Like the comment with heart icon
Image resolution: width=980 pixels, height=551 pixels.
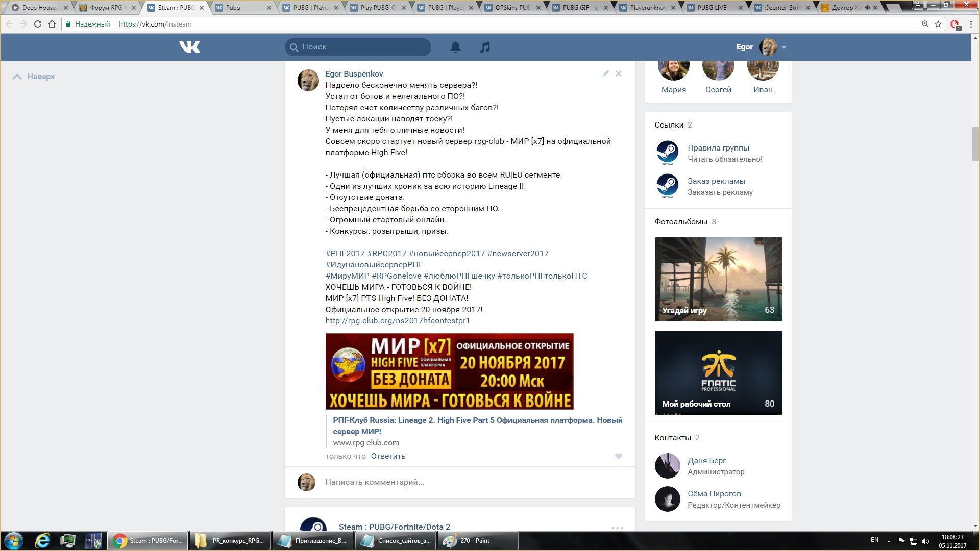pos(619,456)
